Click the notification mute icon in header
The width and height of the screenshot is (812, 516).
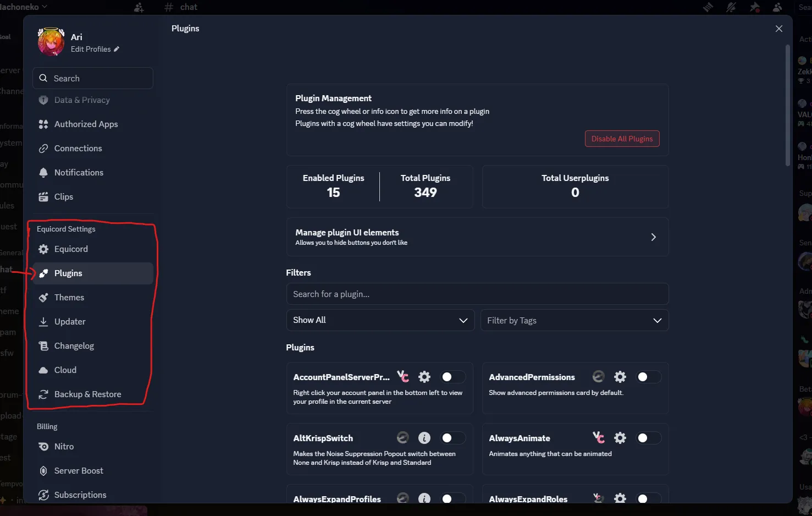(x=731, y=7)
